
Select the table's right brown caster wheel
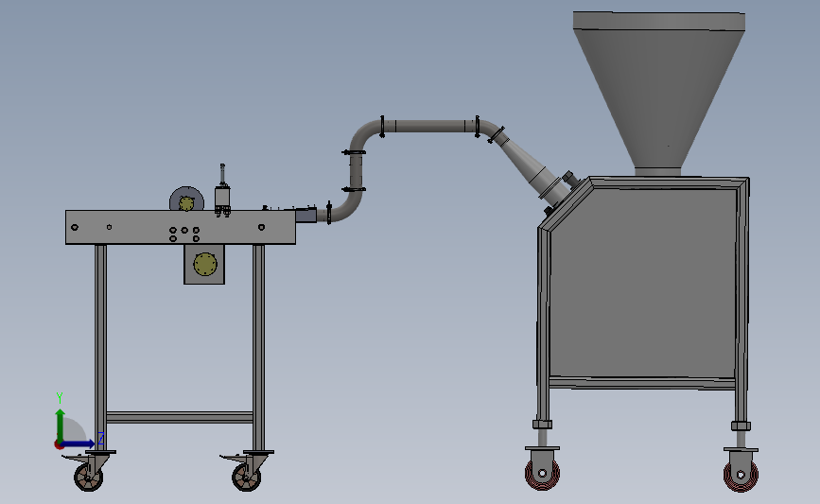coord(246,477)
